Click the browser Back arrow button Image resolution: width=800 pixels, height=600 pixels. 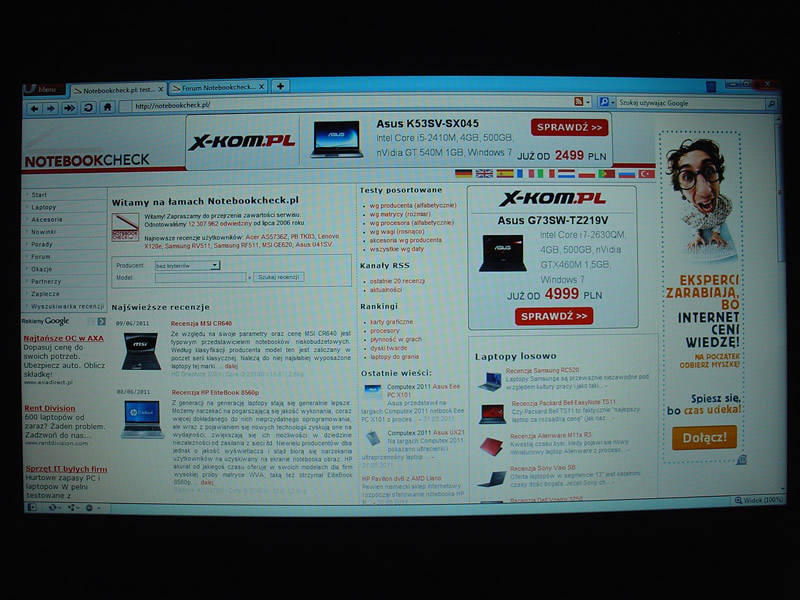[35, 108]
